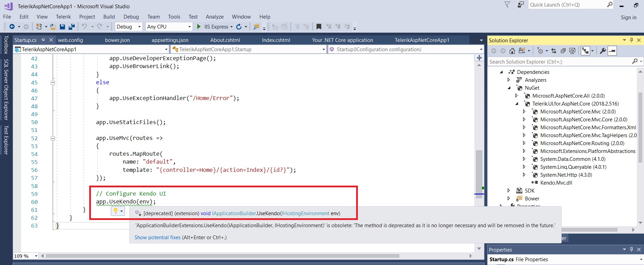Collapse the NuGet node
Image resolution: width=644 pixels, height=265 pixels.
tap(509, 88)
